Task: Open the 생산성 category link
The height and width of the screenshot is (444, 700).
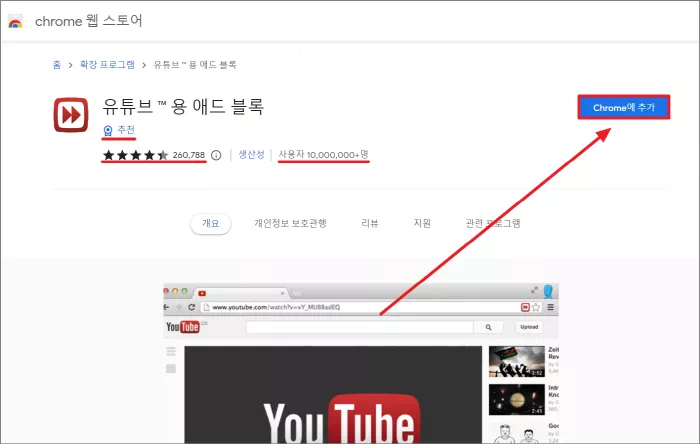Action: point(251,154)
